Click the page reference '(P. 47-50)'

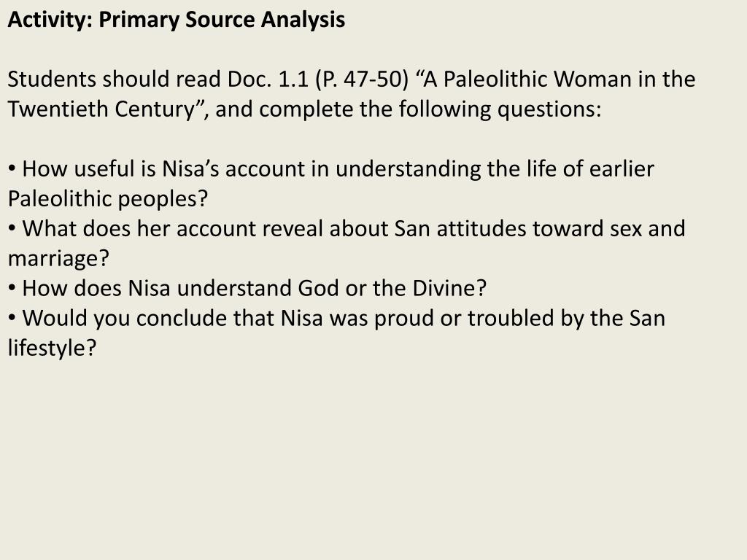362,79
